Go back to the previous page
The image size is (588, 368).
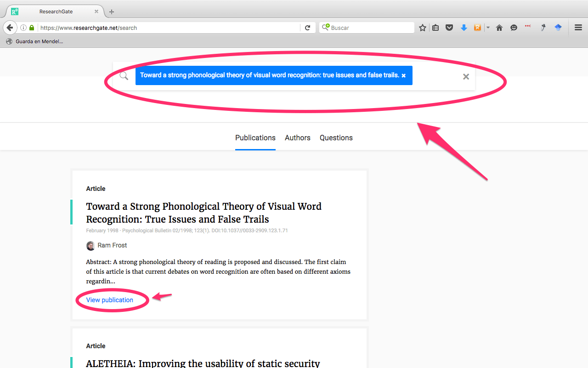(x=10, y=28)
